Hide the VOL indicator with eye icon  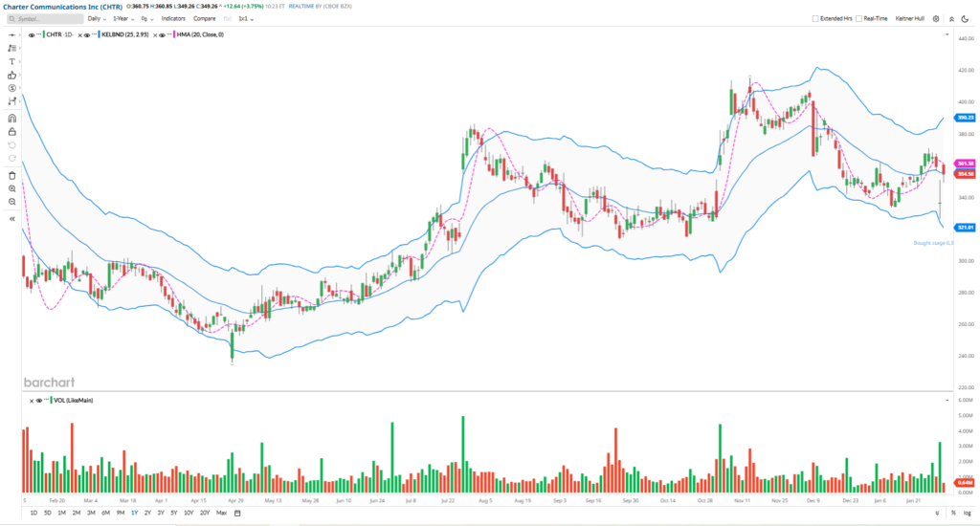click(39, 400)
